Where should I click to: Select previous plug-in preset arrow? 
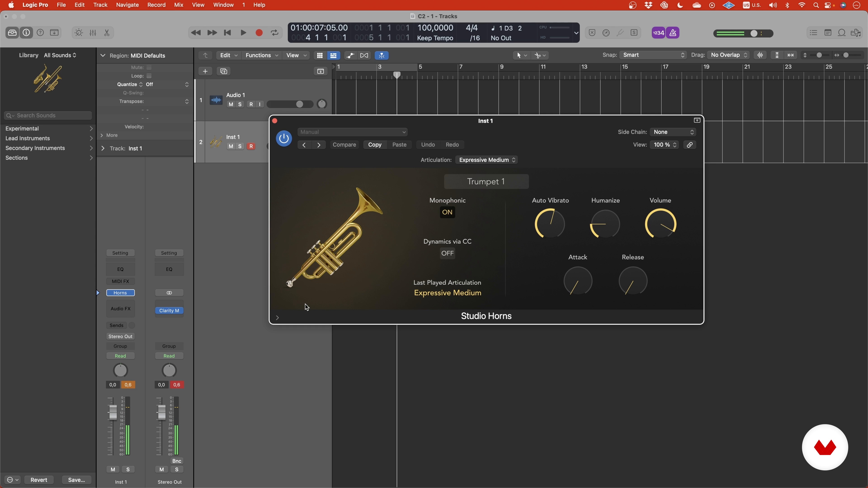click(304, 145)
